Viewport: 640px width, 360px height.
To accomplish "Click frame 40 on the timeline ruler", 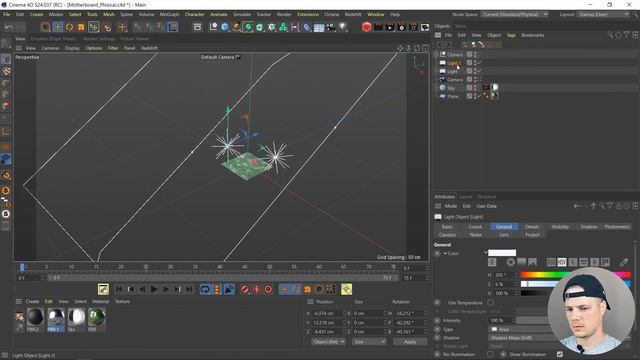I will (220, 267).
